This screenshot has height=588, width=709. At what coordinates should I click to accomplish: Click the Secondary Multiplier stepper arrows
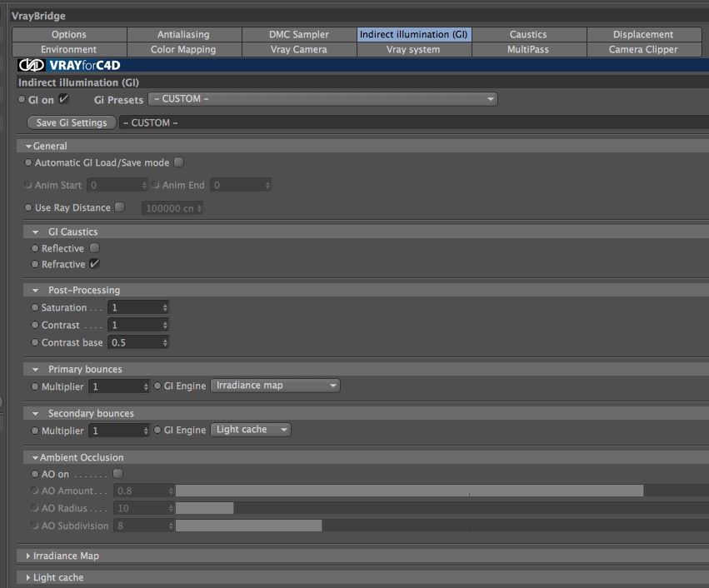point(146,431)
